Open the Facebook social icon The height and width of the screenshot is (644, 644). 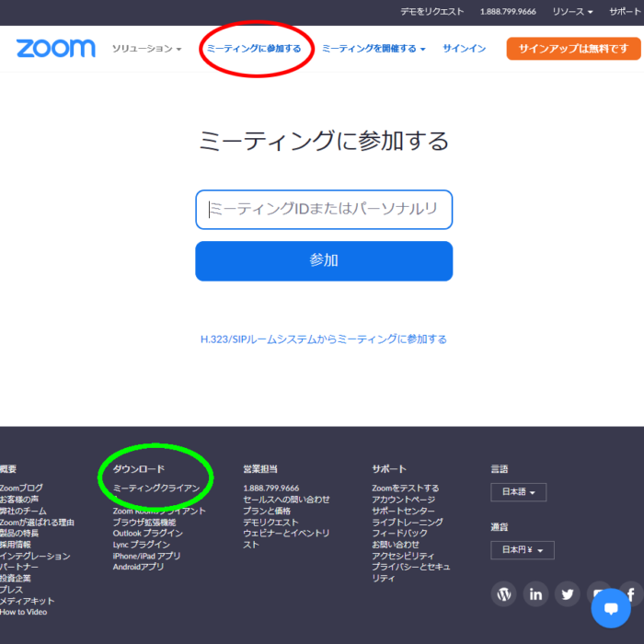(632, 593)
